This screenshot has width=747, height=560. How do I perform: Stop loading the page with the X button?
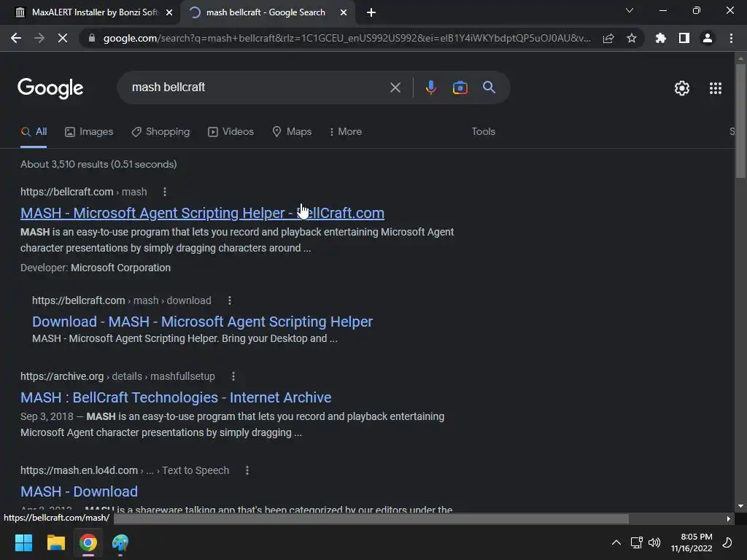[63, 38]
